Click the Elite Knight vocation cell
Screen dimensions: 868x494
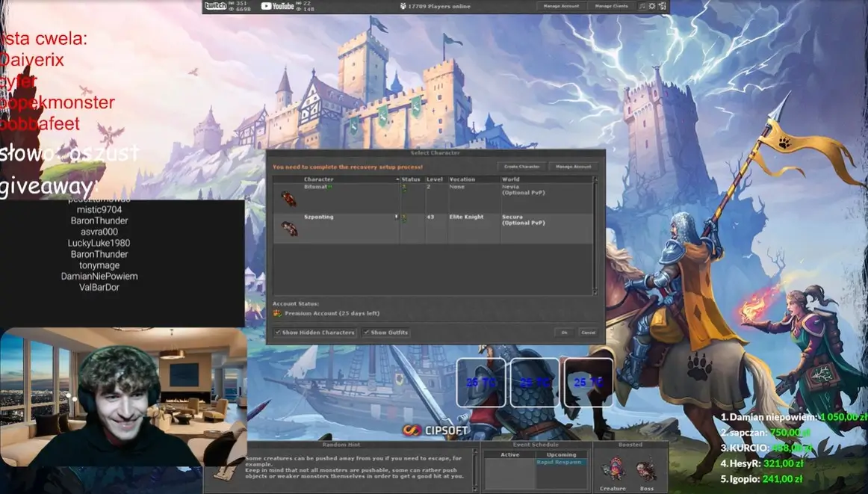[466, 217]
